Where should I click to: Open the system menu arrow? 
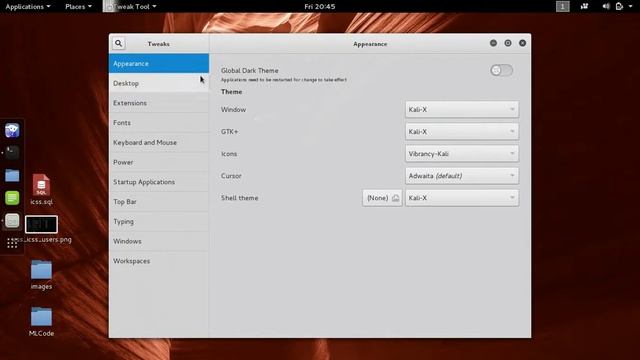coord(631,7)
